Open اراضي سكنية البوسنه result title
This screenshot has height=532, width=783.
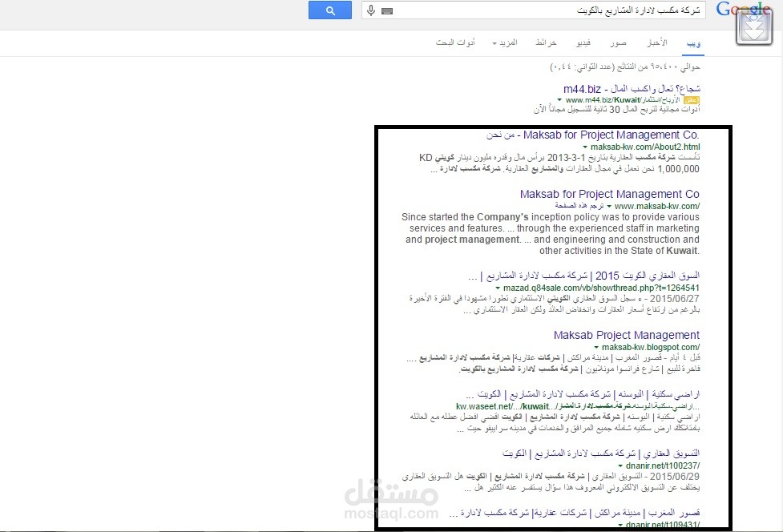pos(583,394)
